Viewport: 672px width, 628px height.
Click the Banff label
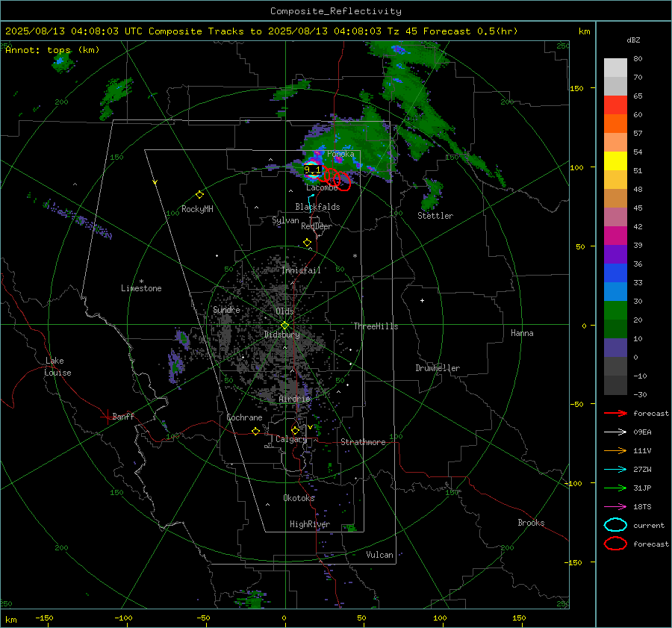point(123,416)
